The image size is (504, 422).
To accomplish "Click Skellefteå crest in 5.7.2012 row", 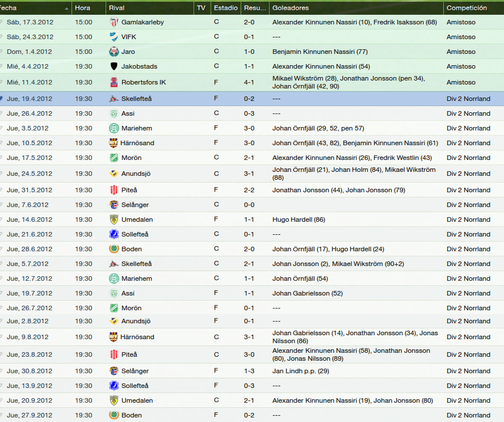I will [114, 264].
